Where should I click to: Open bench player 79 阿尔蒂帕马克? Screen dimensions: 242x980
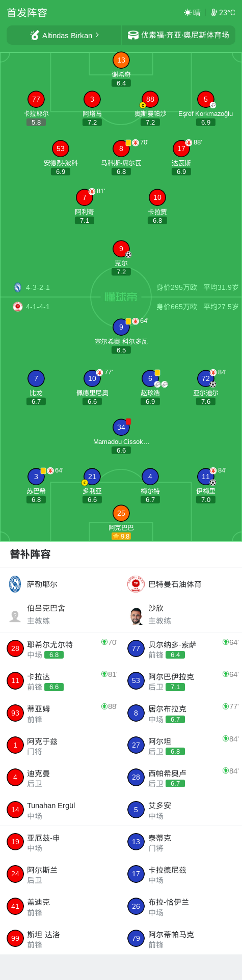tap(181, 938)
